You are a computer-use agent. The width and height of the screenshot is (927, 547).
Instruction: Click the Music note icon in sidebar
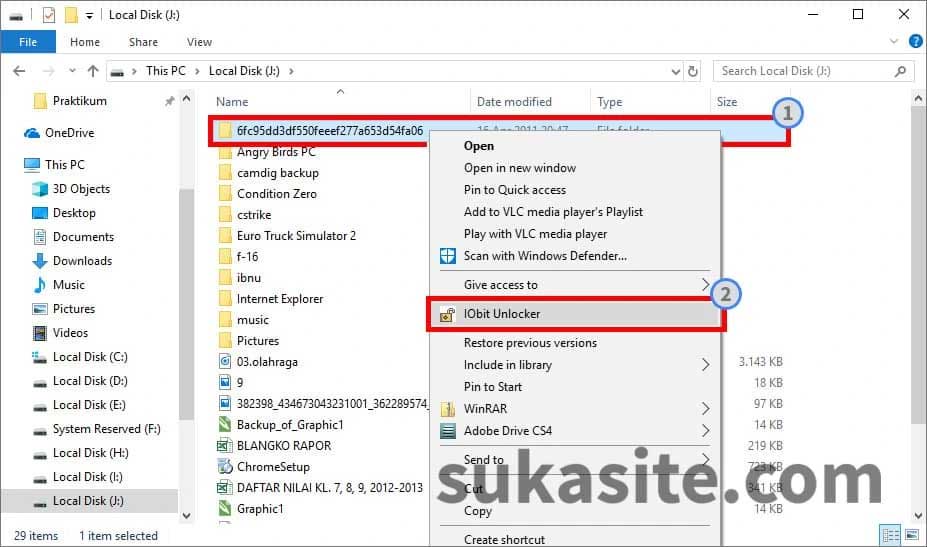pyautogui.click(x=40, y=285)
